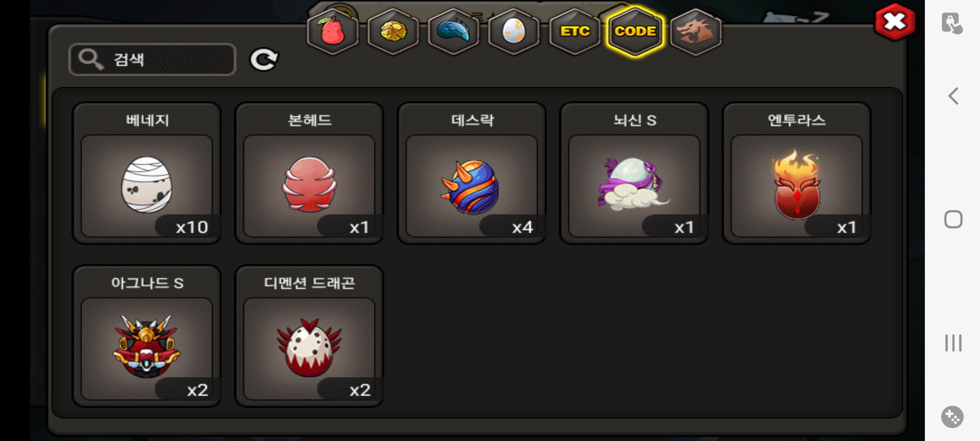Select the 본헤드 red egg item

pos(310,173)
